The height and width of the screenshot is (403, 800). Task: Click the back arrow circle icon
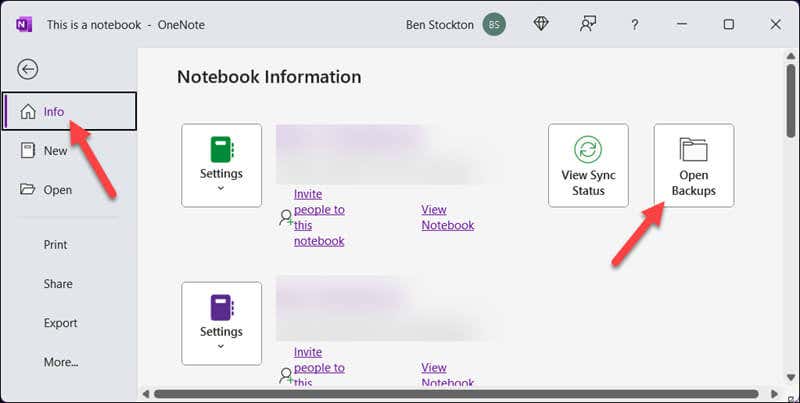click(28, 69)
